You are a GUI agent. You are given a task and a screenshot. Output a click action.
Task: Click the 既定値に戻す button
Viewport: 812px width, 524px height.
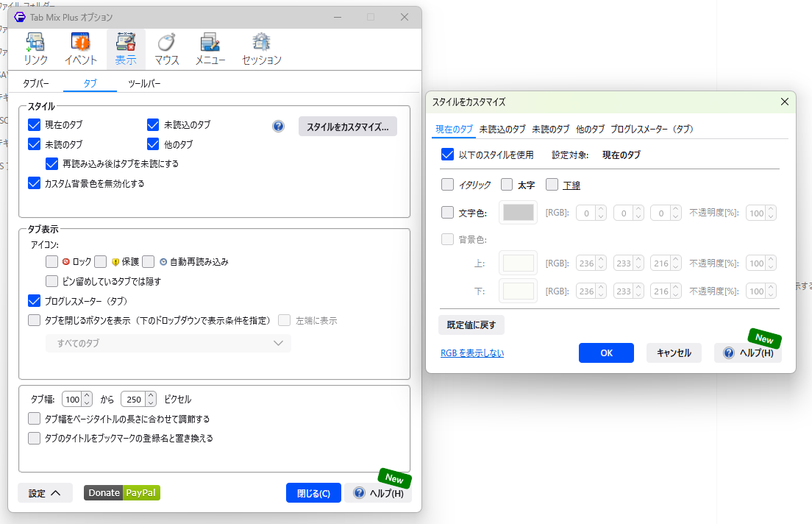point(471,325)
